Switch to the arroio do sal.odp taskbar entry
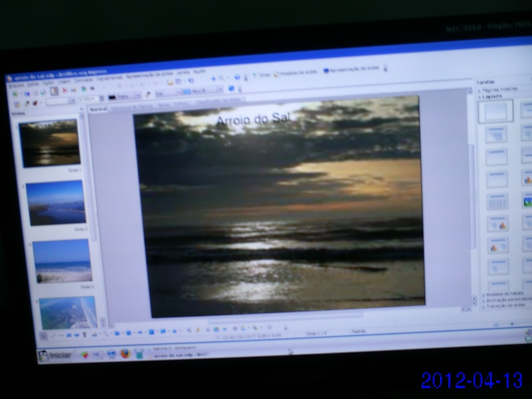532x399 pixels. 179,355
